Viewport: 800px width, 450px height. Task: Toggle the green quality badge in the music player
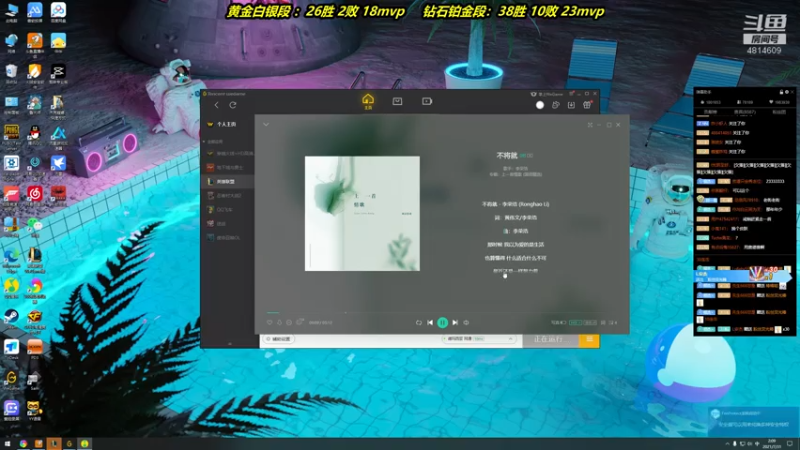pos(576,322)
